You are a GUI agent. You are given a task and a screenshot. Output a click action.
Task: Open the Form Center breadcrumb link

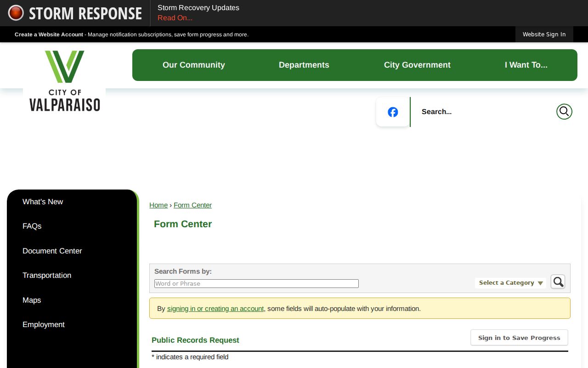(192, 205)
